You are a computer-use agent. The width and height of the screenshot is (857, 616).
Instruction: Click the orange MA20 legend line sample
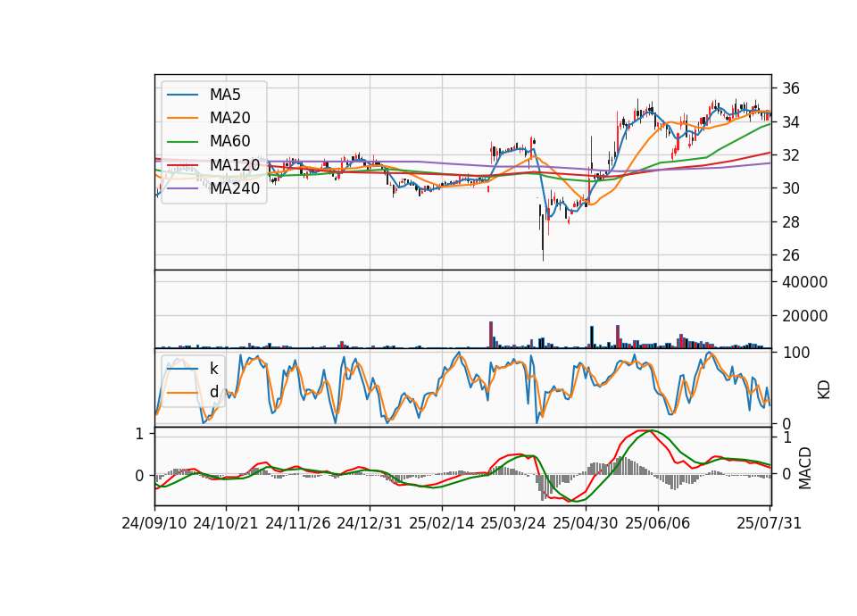pyautogui.click(x=182, y=118)
